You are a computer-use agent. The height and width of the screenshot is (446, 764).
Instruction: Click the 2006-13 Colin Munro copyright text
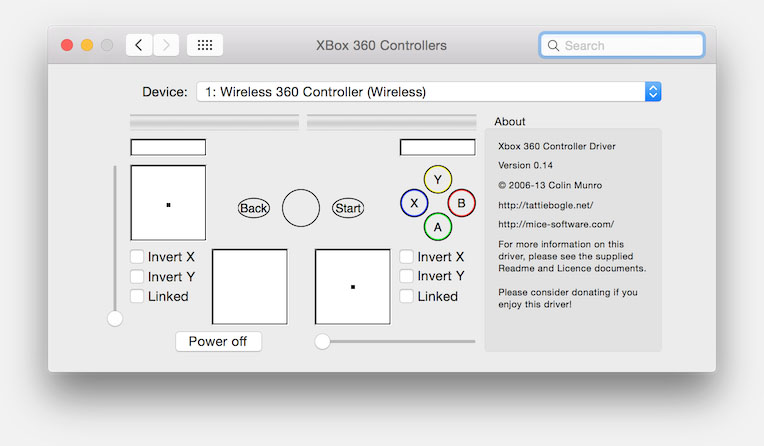(550, 185)
